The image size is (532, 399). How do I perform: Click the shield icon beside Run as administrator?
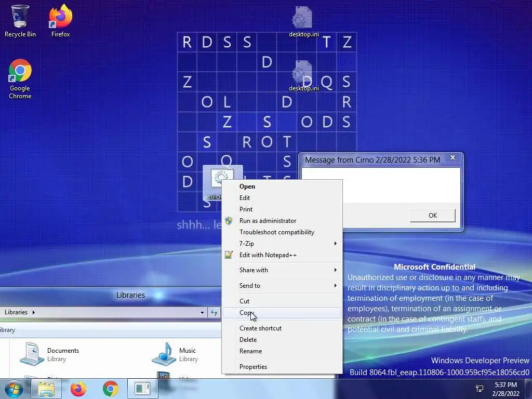(229, 220)
